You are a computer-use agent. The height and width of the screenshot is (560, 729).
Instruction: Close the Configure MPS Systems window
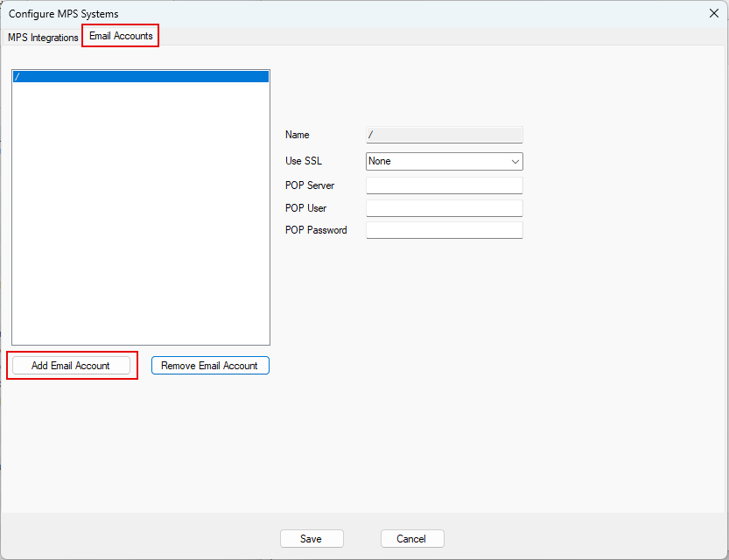(713, 13)
